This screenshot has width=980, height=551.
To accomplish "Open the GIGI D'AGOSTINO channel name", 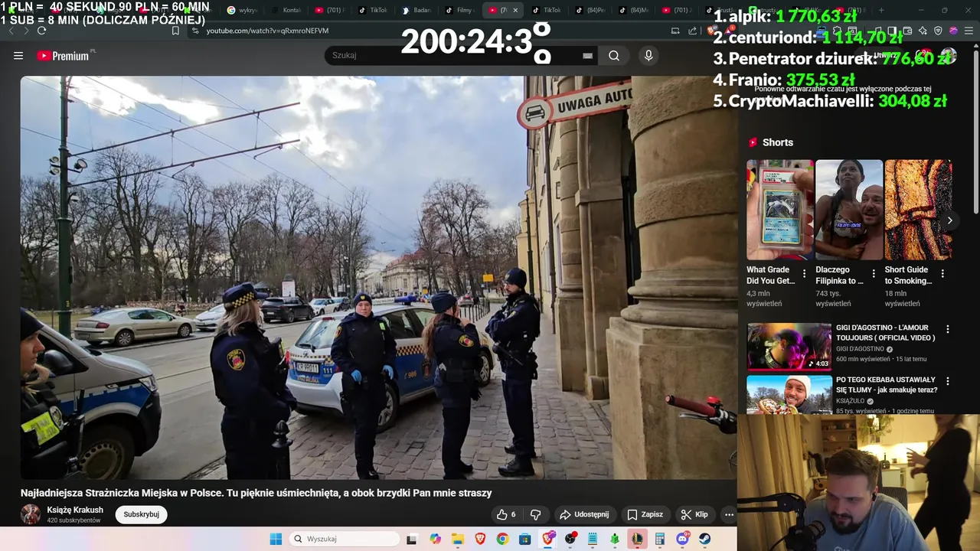I will 860,349.
